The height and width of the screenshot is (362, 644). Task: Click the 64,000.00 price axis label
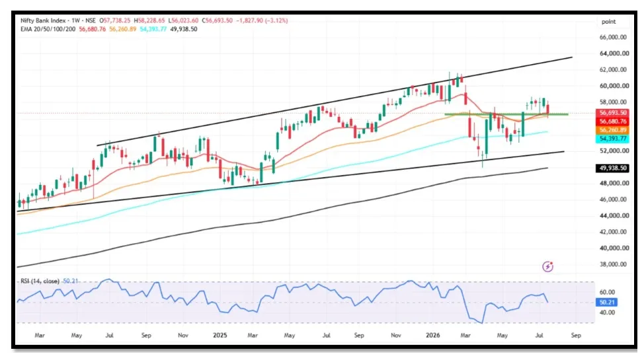pyautogui.click(x=614, y=54)
